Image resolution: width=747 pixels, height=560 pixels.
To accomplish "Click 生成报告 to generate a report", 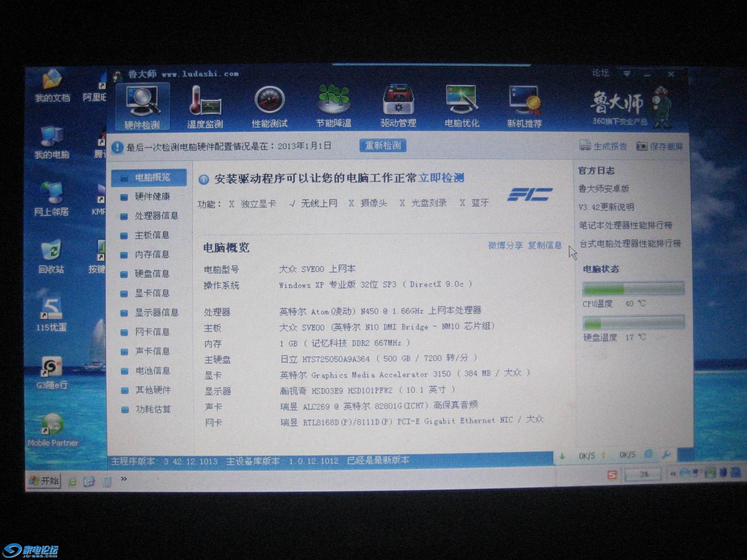I will coord(603,146).
